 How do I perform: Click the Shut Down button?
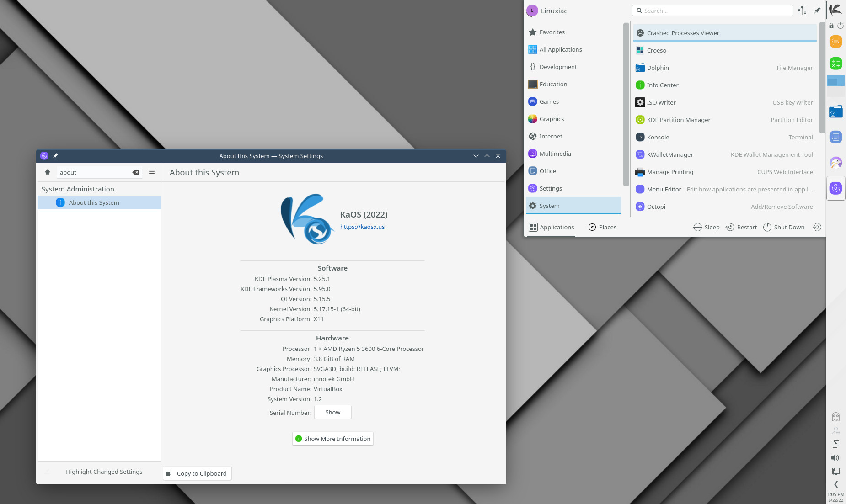[x=784, y=227]
